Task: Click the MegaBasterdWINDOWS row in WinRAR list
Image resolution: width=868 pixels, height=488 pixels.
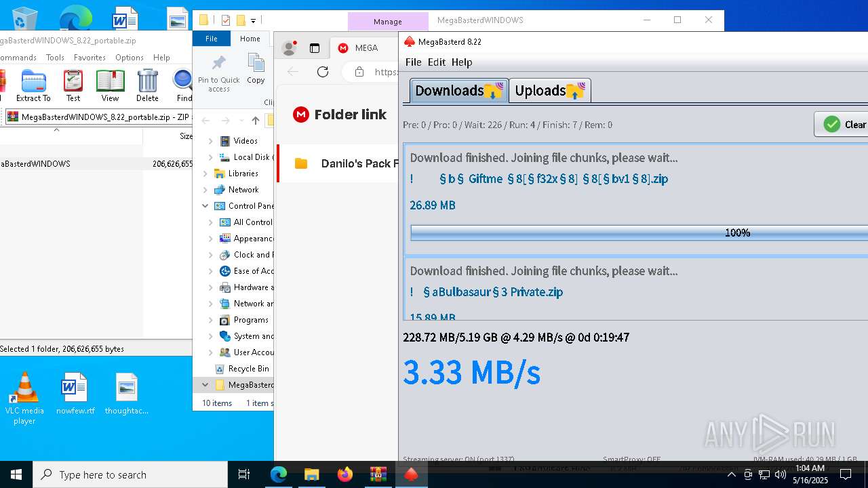Action: pyautogui.click(x=96, y=163)
